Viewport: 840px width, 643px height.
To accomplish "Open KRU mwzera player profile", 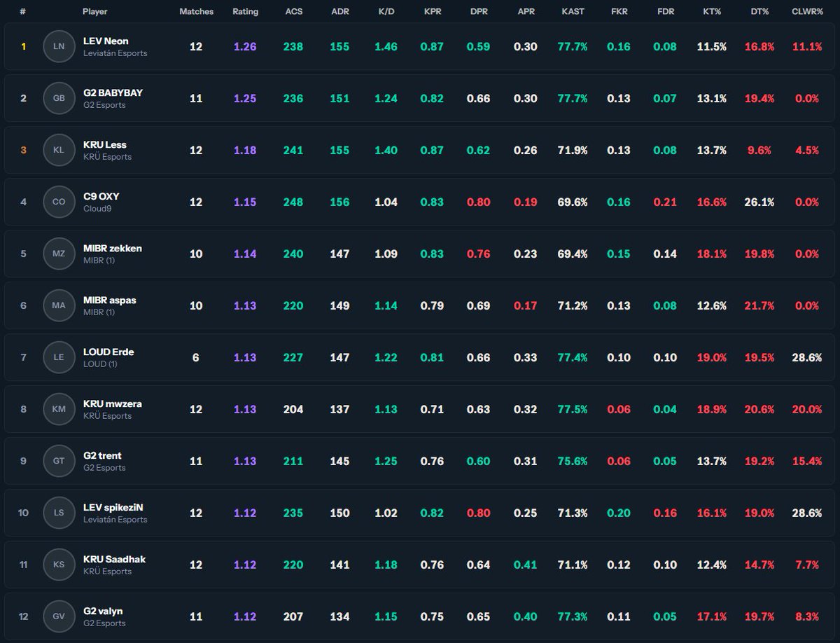I will pyautogui.click(x=112, y=404).
